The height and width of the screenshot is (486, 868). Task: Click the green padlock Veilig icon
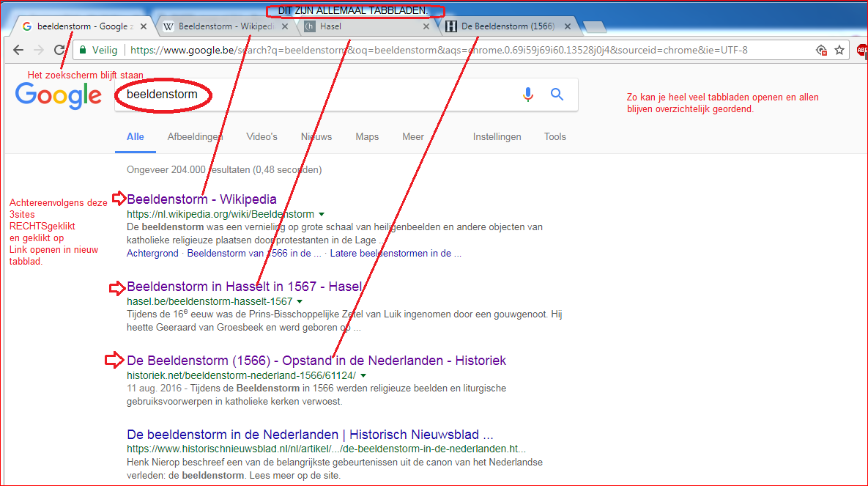click(83, 50)
